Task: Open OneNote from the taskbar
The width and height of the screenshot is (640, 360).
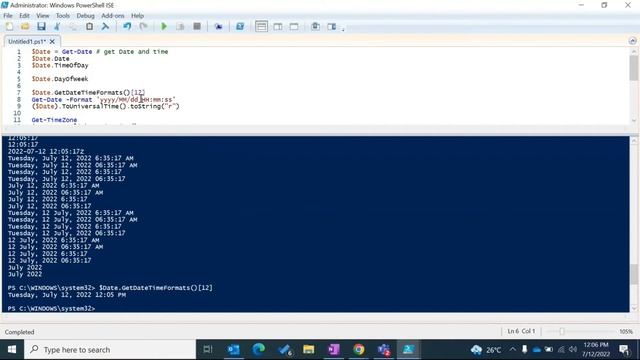Action: click(x=333, y=349)
